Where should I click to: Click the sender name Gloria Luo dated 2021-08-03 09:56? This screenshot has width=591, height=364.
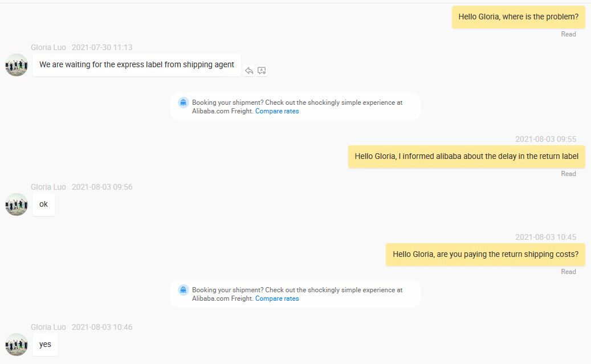tap(48, 187)
